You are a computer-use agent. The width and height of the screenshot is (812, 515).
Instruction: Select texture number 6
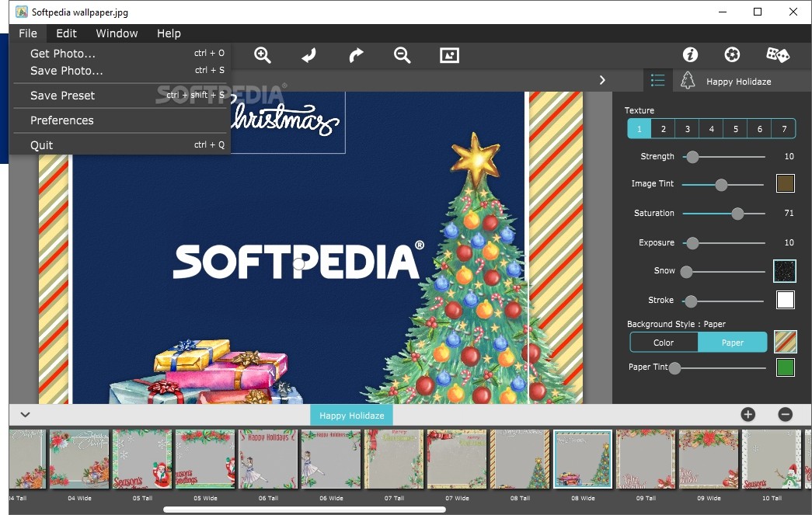(760, 129)
